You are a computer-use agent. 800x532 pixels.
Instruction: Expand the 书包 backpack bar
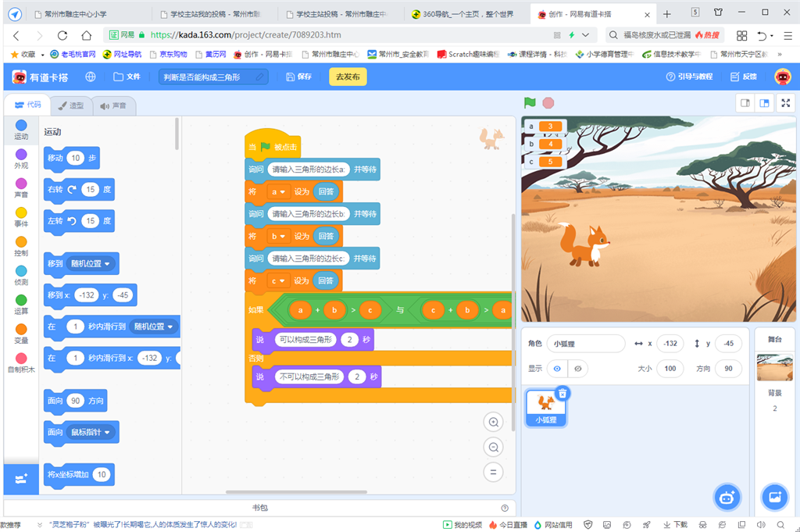tap(259, 508)
